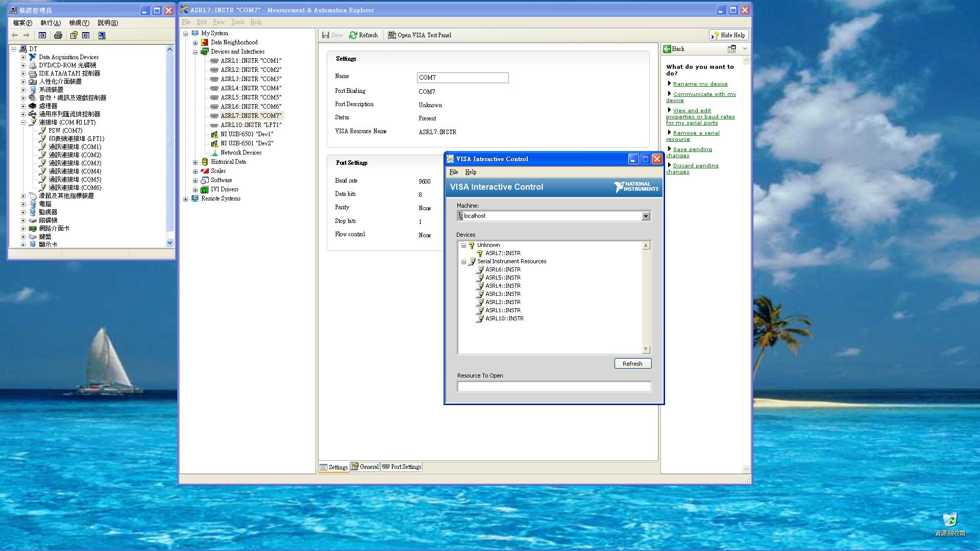Collapse My System node in MAX

(x=186, y=34)
